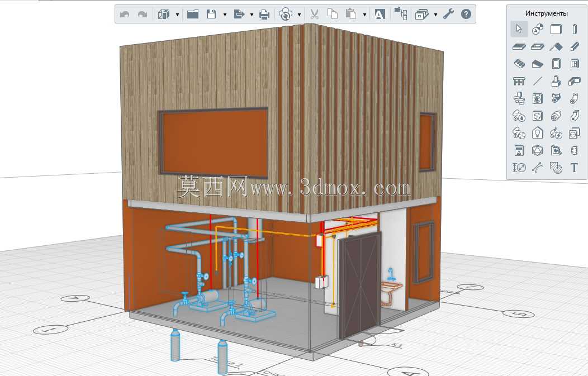The image size is (588, 376).
Task: Select the polyhedron Element tool
Action: pyautogui.click(x=538, y=150)
